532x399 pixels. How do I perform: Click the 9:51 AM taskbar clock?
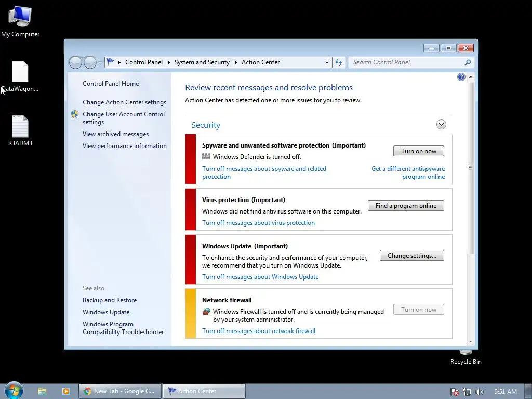coord(505,392)
